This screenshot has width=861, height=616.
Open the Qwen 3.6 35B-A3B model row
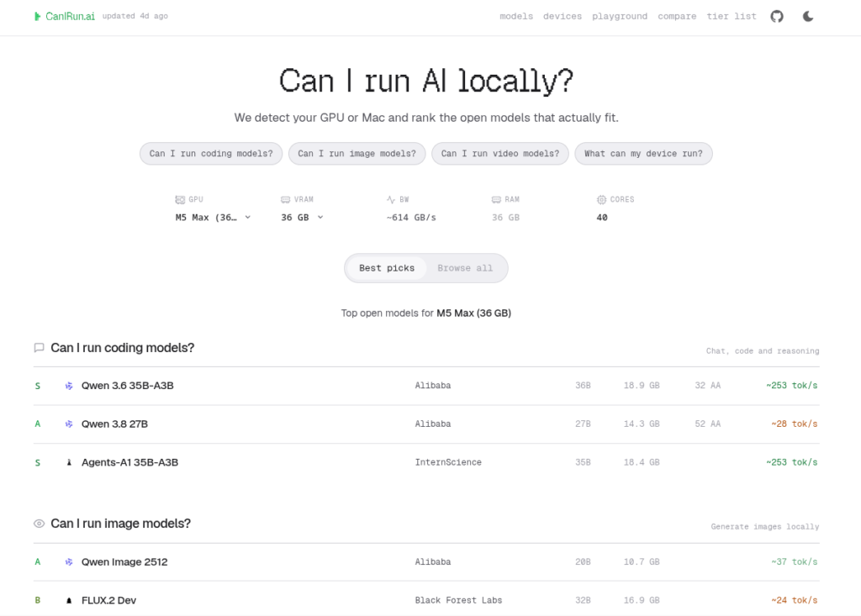coord(426,386)
